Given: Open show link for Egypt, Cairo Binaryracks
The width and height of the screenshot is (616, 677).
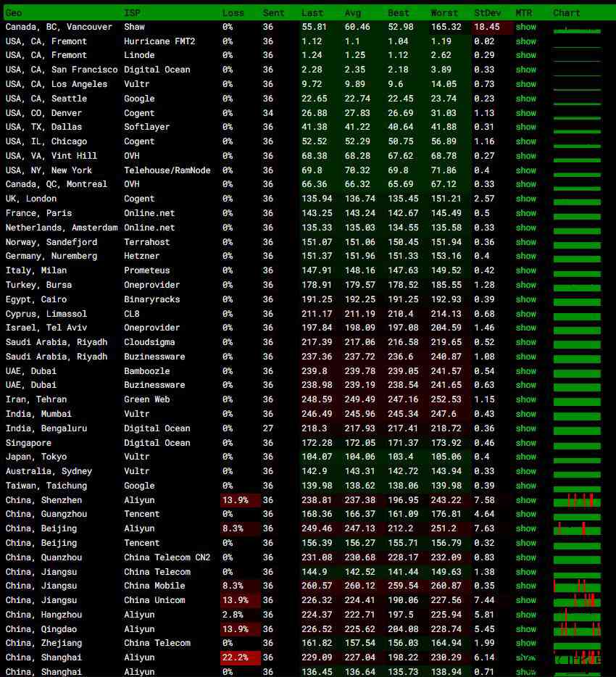Looking at the screenshot, I should click(526, 299).
